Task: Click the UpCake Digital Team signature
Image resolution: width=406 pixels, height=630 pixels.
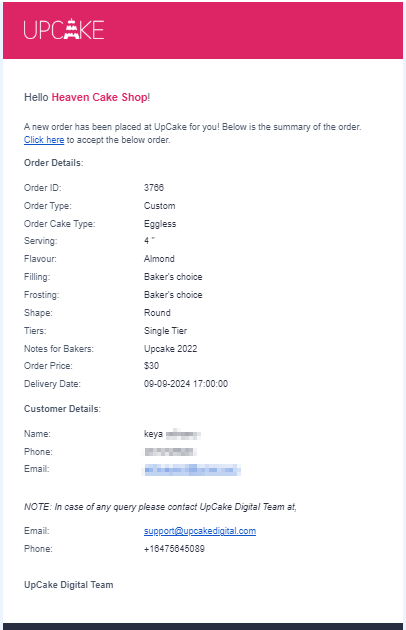Action: click(x=68, y=585)
